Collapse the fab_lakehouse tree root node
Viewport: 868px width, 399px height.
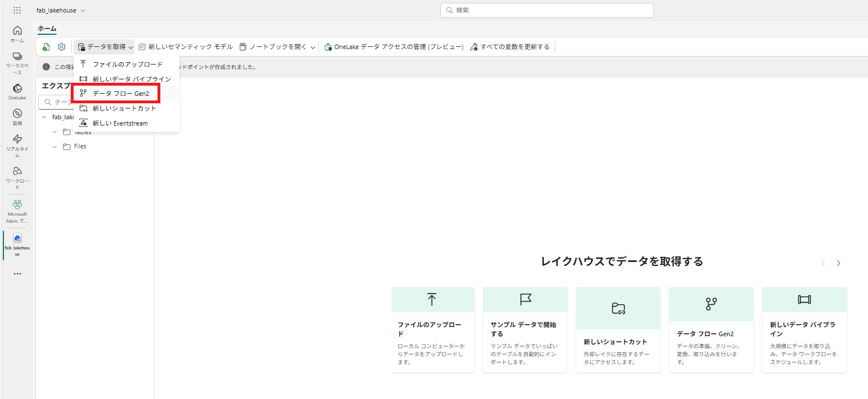point(44,117)
